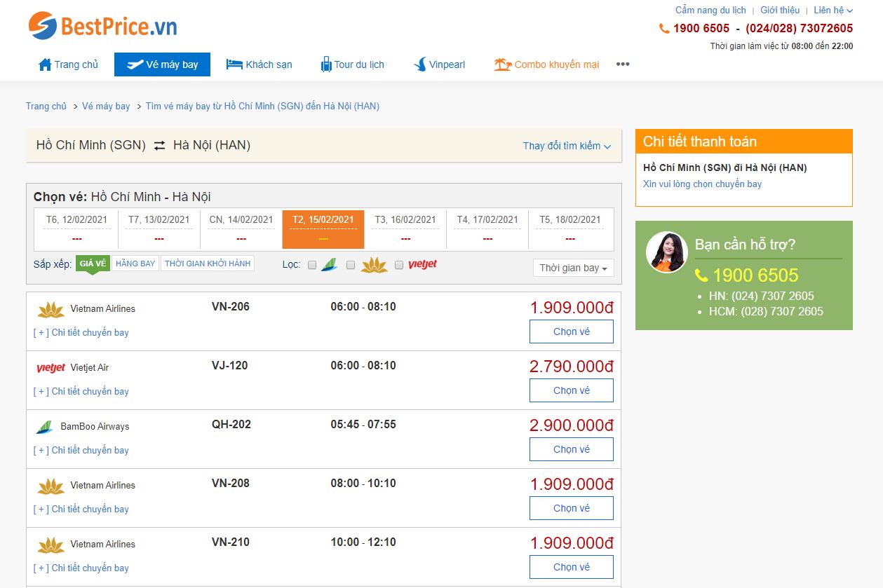Click Vé máy bay breadcrumb link
This screenshot has height=588, width=883.
(106, 107)
